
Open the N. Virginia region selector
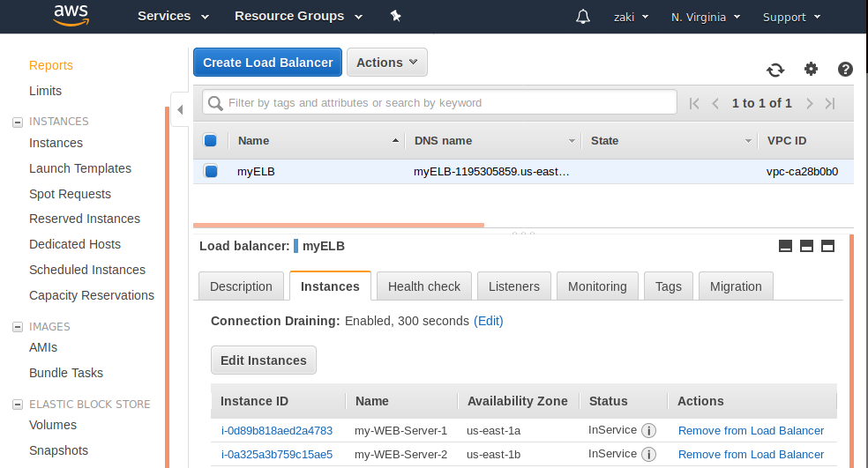click(x=705, y=17)
